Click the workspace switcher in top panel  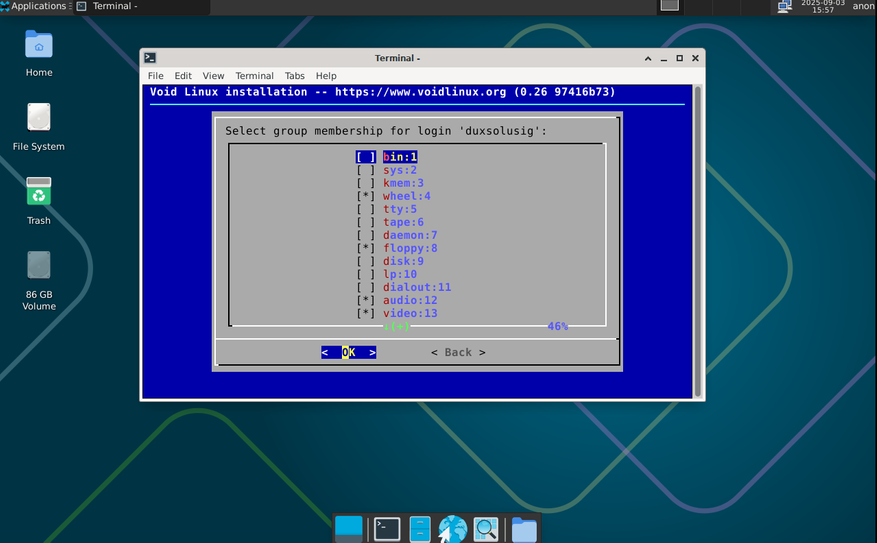669,6
